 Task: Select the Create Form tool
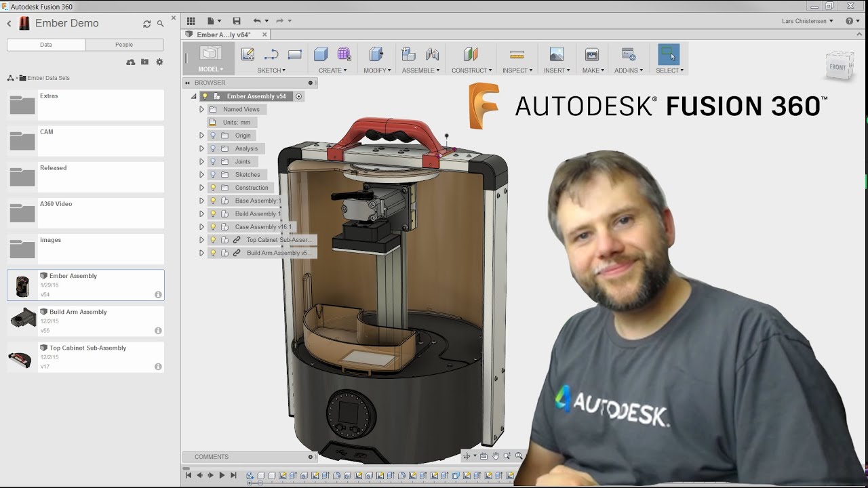(x=344, y=54)
